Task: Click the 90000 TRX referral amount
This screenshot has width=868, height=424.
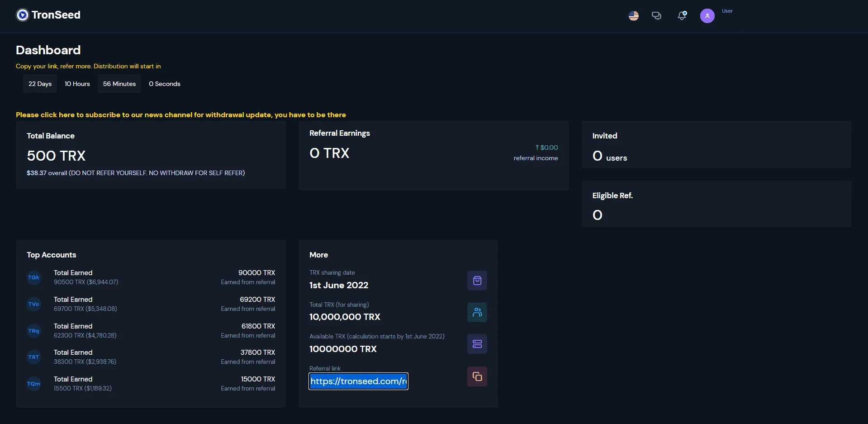Action: pyautogui.click(x=256, y=273)
